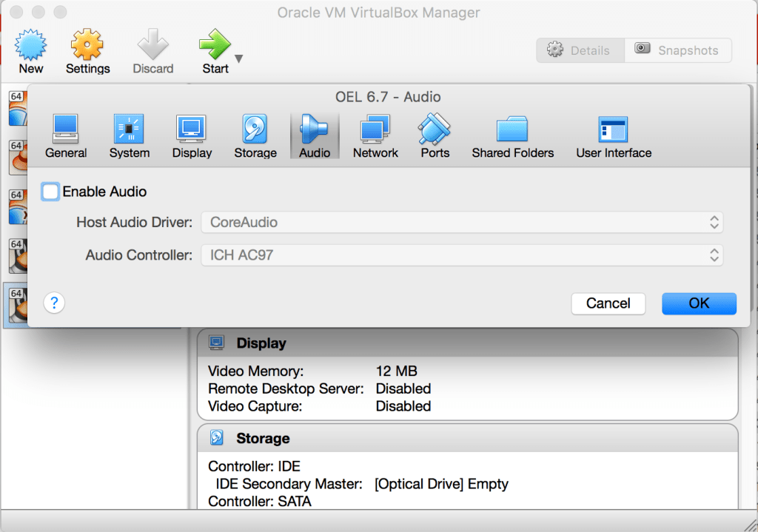Select the highlighted fifth VM in the list

[x=16, y=306]
